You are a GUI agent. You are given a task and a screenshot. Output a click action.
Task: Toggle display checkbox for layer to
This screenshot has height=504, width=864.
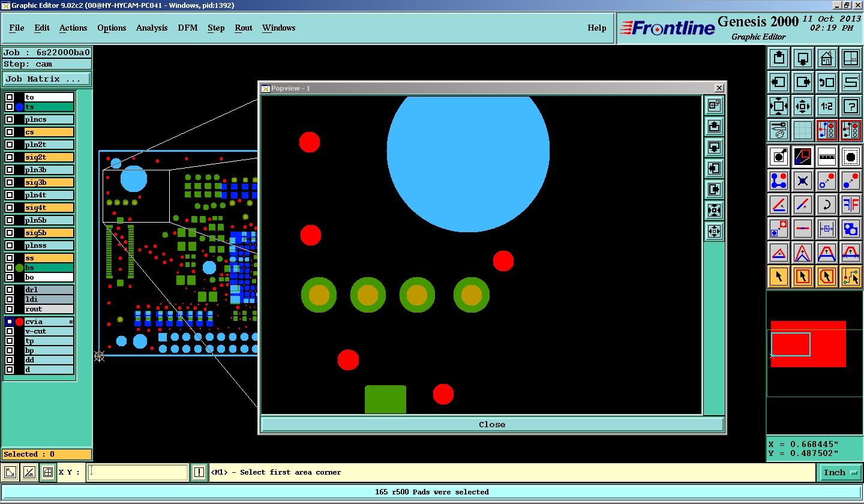click(x=10, y=97)
